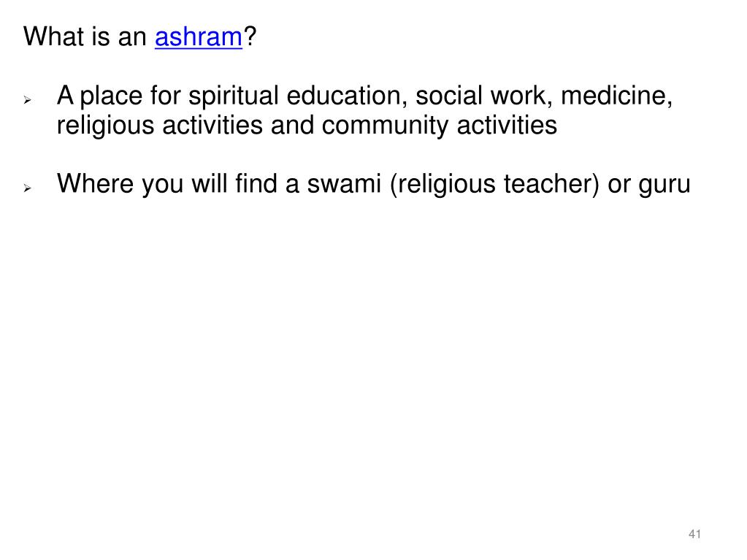Click the words 'religious activities'

pyautogui.click(x=160, y=126)
